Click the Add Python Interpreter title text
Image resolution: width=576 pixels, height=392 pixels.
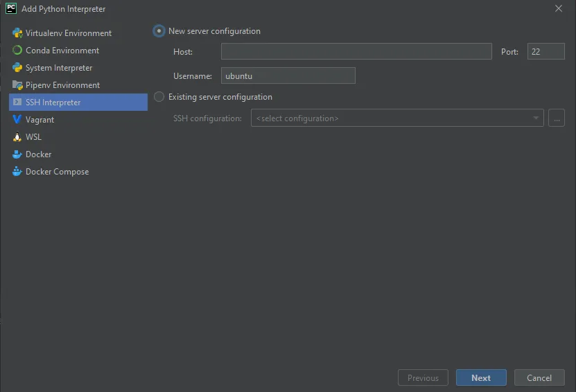click(x=63, y=9)
